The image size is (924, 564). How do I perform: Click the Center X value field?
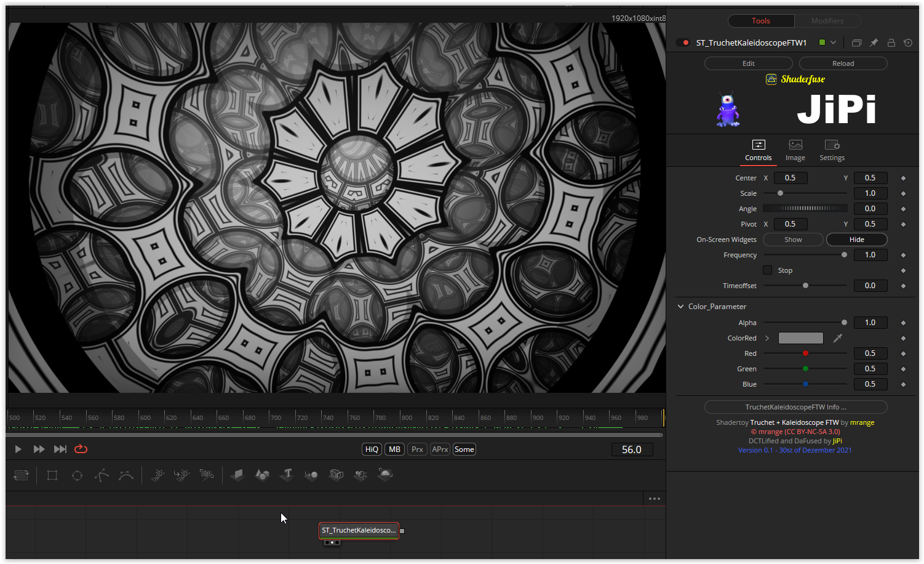click(x=791, y=178)
